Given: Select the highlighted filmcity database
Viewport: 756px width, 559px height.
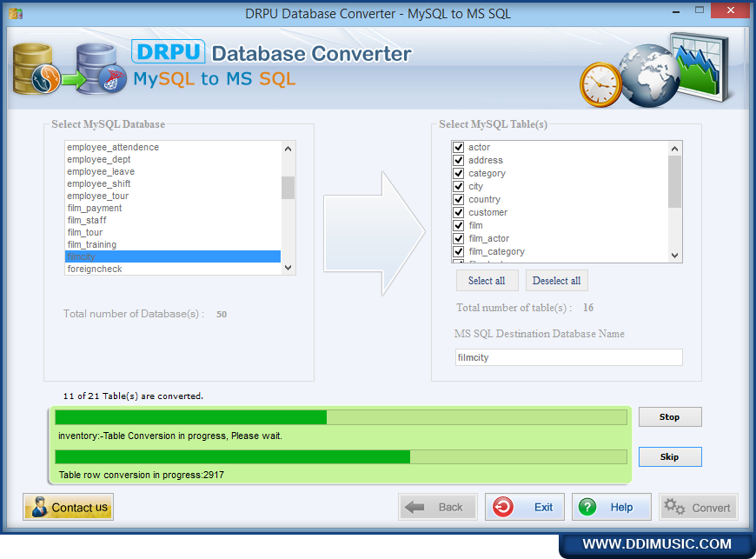Looking at the screenshot, I should coord(173,256).
